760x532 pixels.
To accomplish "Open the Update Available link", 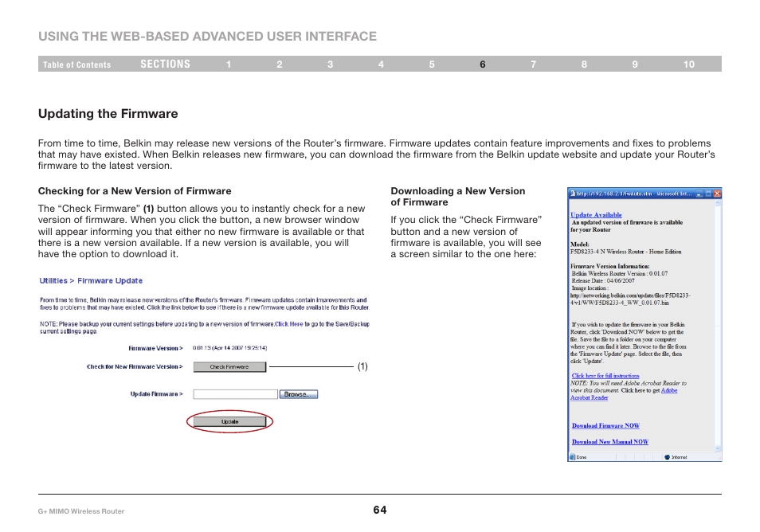I will click(x=596, y=215).
